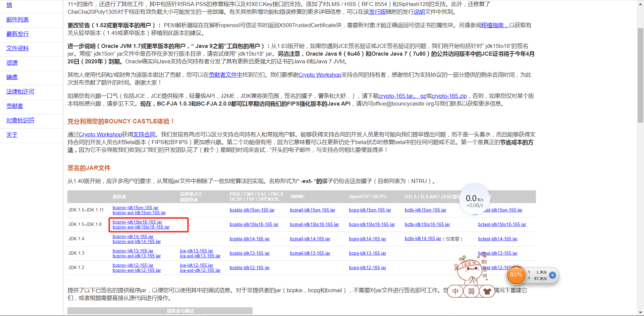Download bctls-jdk15on-165.jar
The width and height of the screenshot is (644, 316).
tap(425, 210)
